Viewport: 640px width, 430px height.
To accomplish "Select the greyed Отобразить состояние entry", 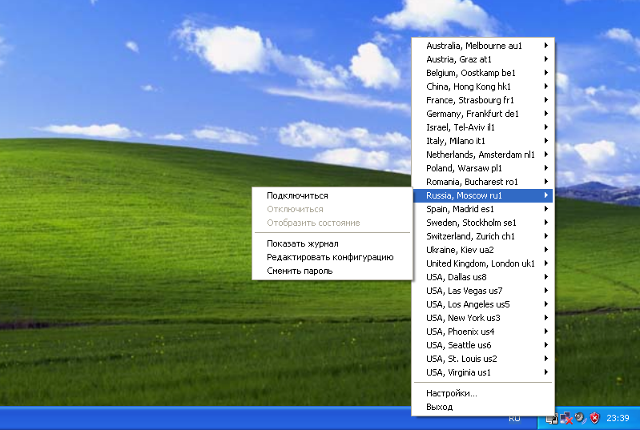I will [x=332, y=223].
